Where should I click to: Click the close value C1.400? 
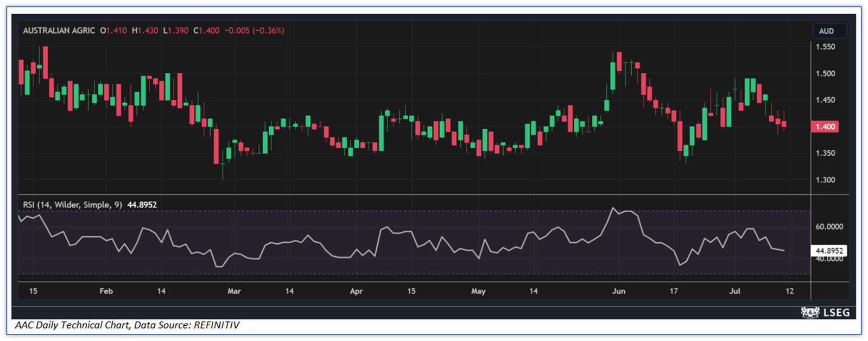[206, 30]
